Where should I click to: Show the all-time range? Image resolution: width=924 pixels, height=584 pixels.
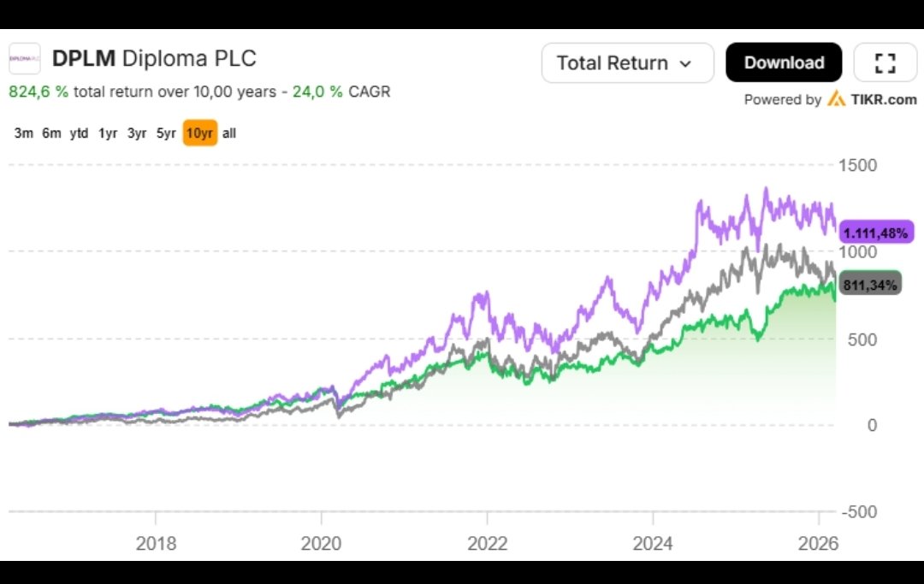[229, 133]
